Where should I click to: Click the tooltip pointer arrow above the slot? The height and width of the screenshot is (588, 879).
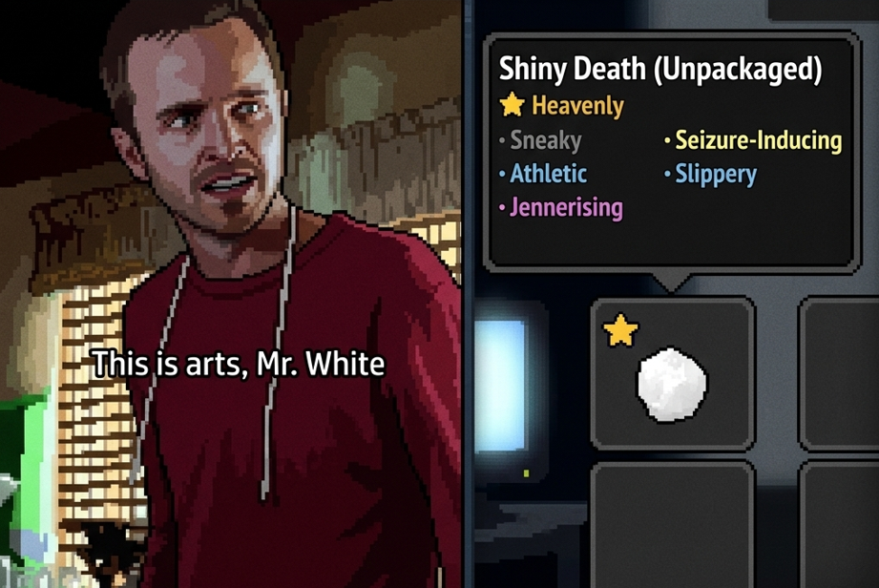point(672,283)
